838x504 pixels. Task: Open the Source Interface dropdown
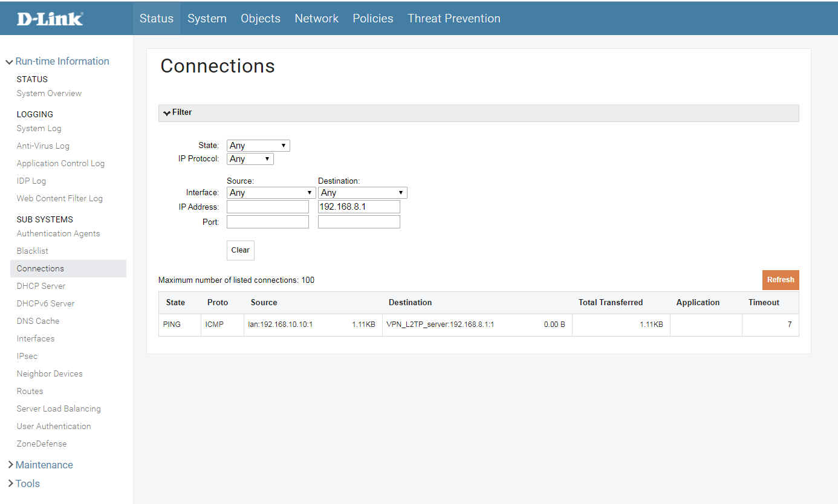coord(271,193)
